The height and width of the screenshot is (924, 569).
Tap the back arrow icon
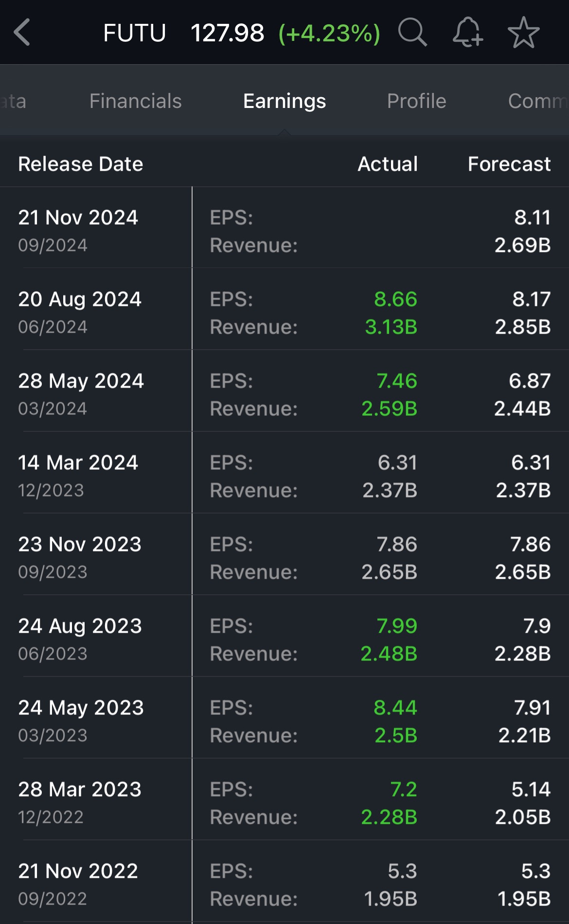point(23,33)
